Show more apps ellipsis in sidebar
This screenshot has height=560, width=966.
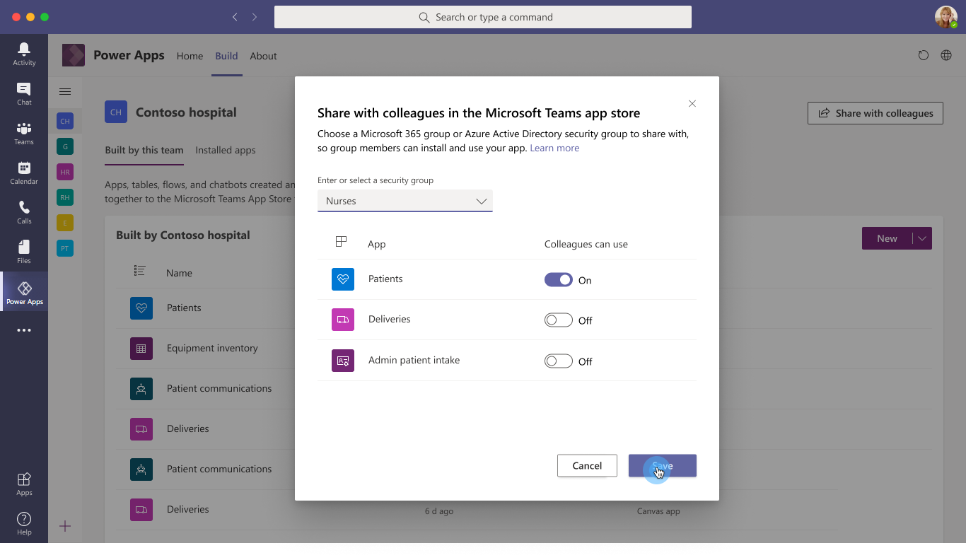point(24,330)
